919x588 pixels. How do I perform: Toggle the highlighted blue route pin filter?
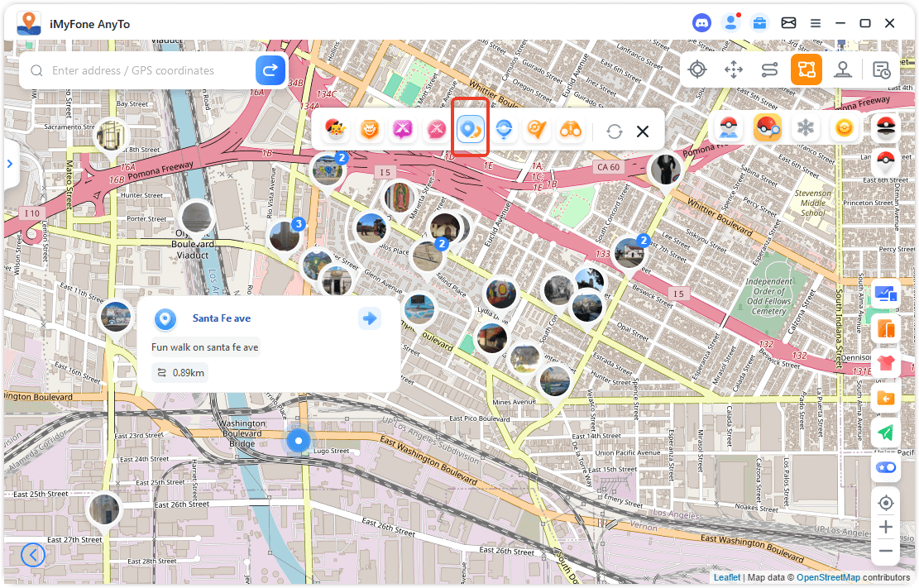coord(471,130)
